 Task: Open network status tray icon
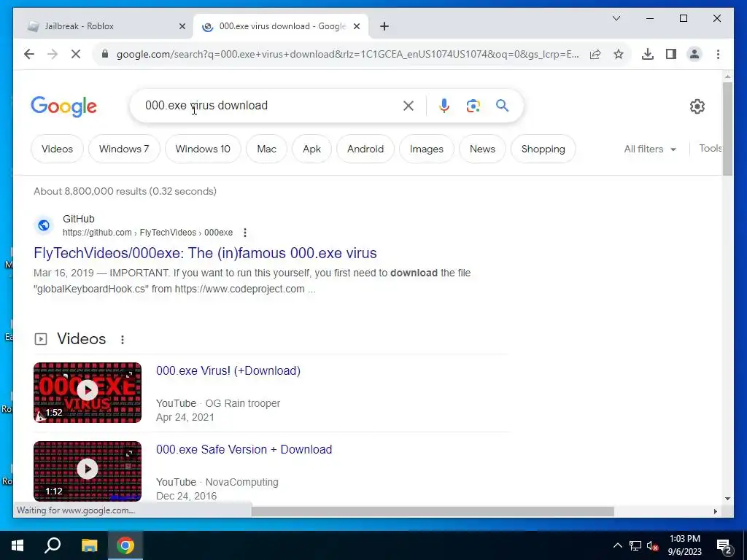(x=635, y=545)
